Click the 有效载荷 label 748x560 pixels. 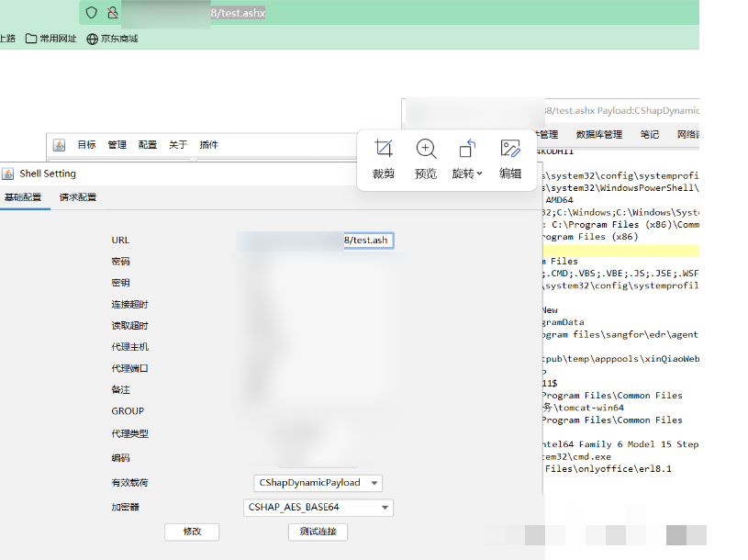(x=129, y=483)
